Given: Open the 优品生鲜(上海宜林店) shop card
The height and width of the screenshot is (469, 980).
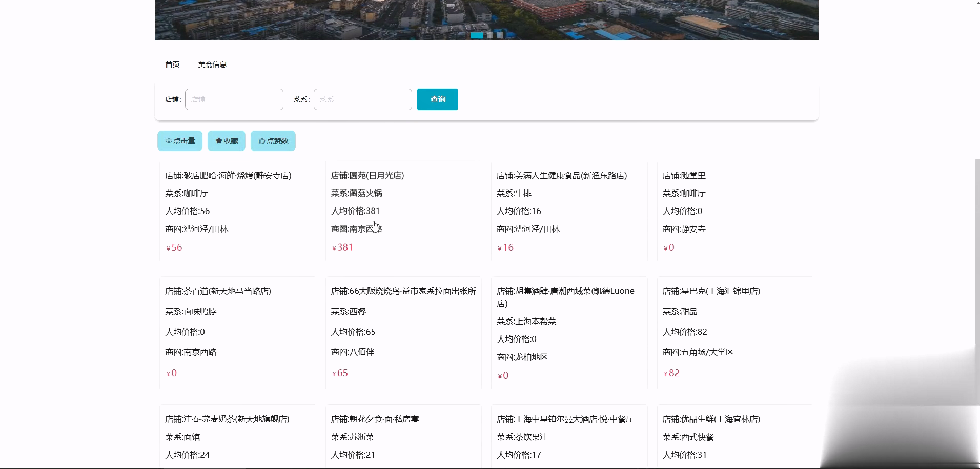Looking at the screenshot, I should click(735, 437).
